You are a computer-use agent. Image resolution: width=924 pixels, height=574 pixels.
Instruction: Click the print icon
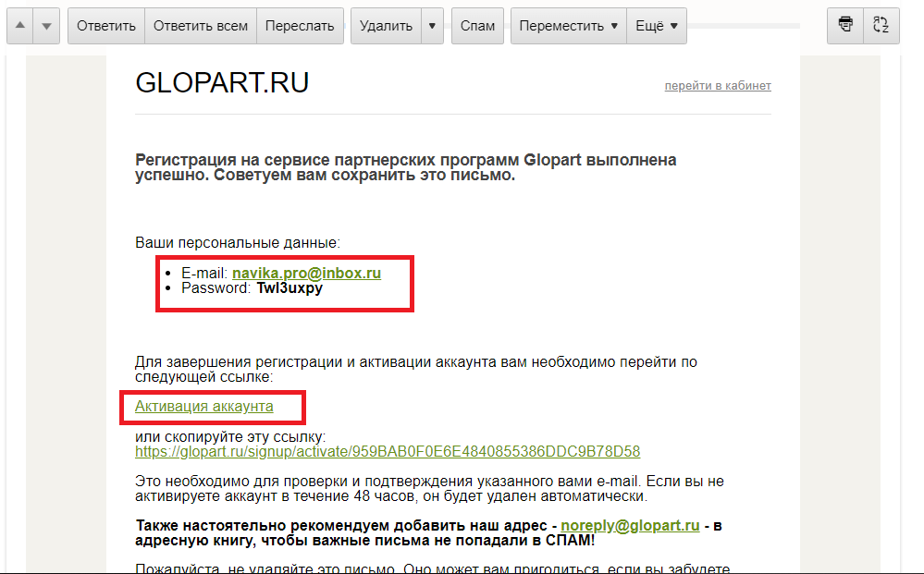pos(844,26)
